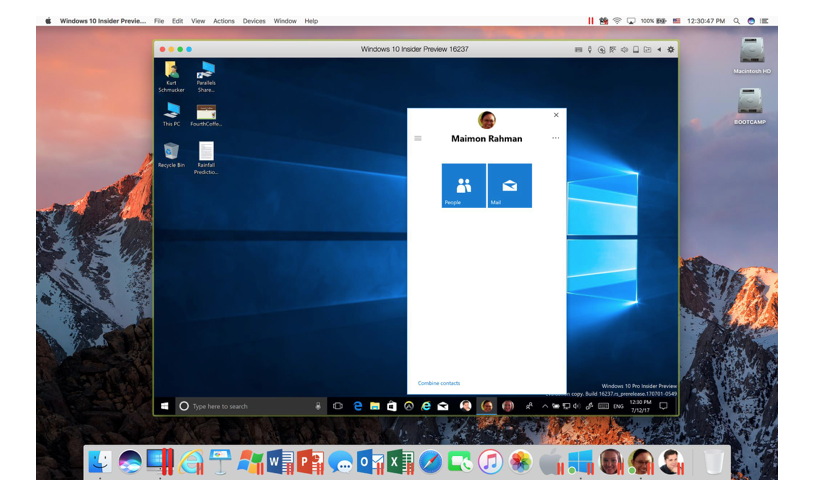Open the Windows Action Center notifications
Image resolution: width=820 pixels, height=498 pixels.
664,406
